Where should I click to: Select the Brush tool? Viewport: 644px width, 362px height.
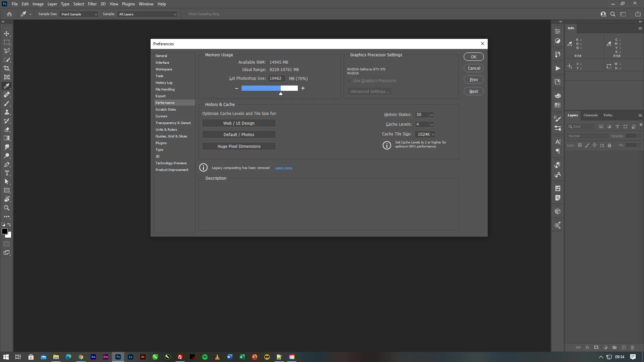7,104
